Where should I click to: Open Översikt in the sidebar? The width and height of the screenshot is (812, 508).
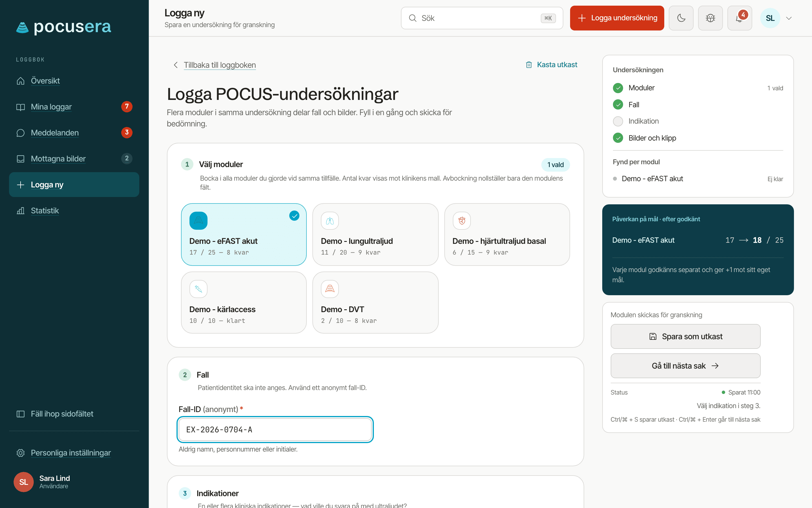[x=74, y=81]
